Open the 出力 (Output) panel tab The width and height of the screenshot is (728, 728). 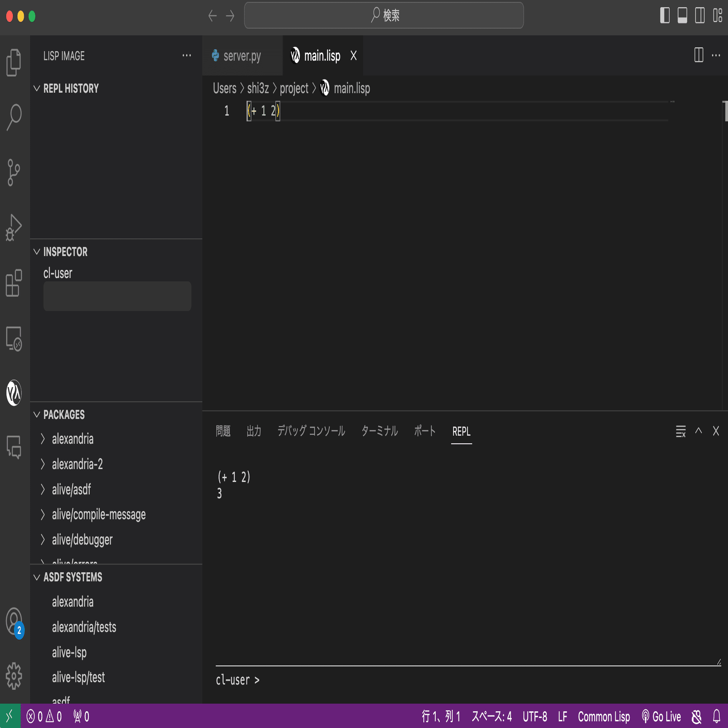point(254,431)
